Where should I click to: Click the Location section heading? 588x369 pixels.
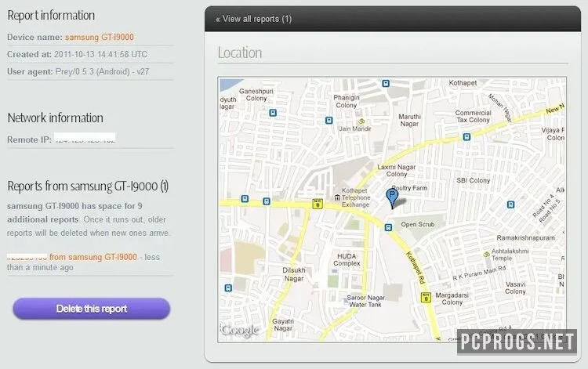click(x=240, y=52)
